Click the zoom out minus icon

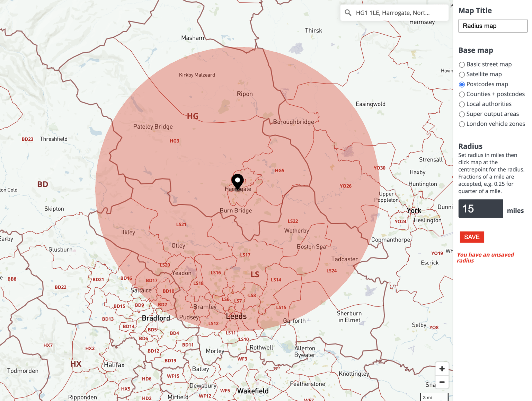coord(442,382)
